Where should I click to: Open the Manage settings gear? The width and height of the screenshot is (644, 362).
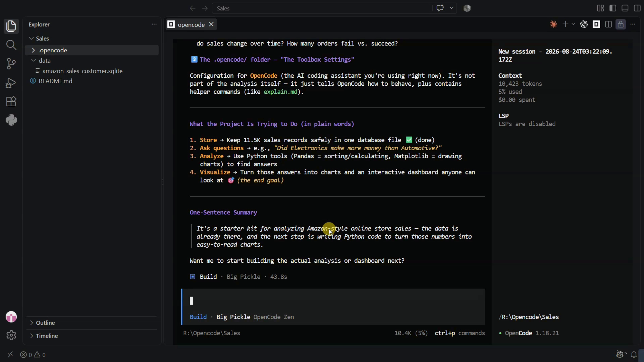point(11,335)
